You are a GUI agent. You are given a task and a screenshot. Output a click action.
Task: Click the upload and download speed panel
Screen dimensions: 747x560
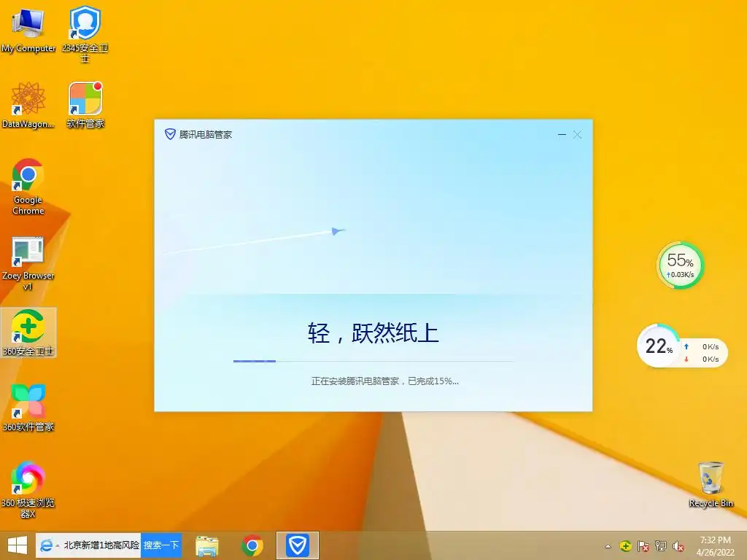click(703, 353)
